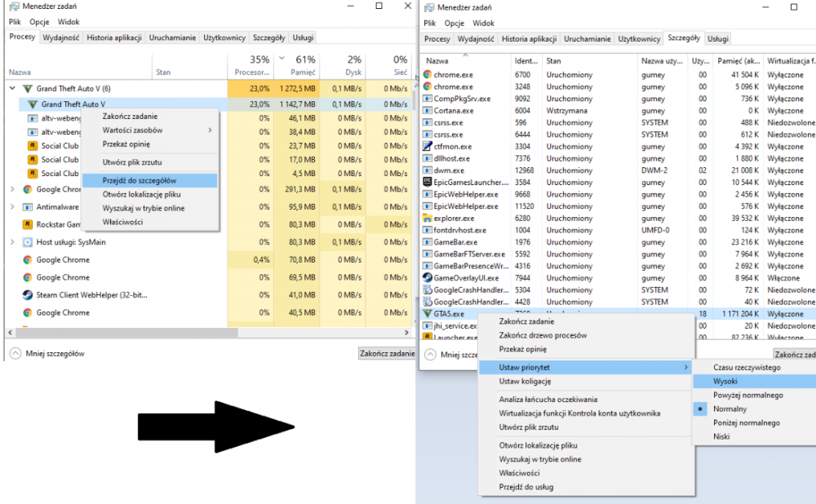Click the left Menedżer zadań title bar icon

click(14, 7)
